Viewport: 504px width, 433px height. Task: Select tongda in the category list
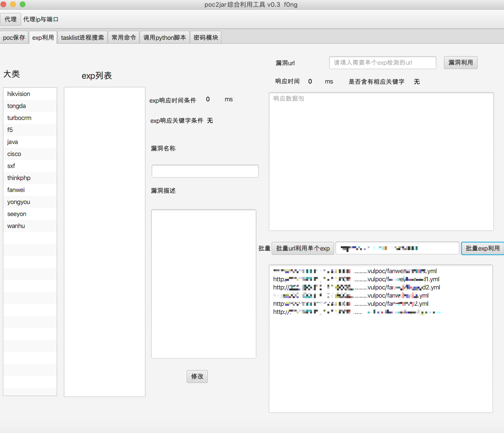click(x=17, y=106)
